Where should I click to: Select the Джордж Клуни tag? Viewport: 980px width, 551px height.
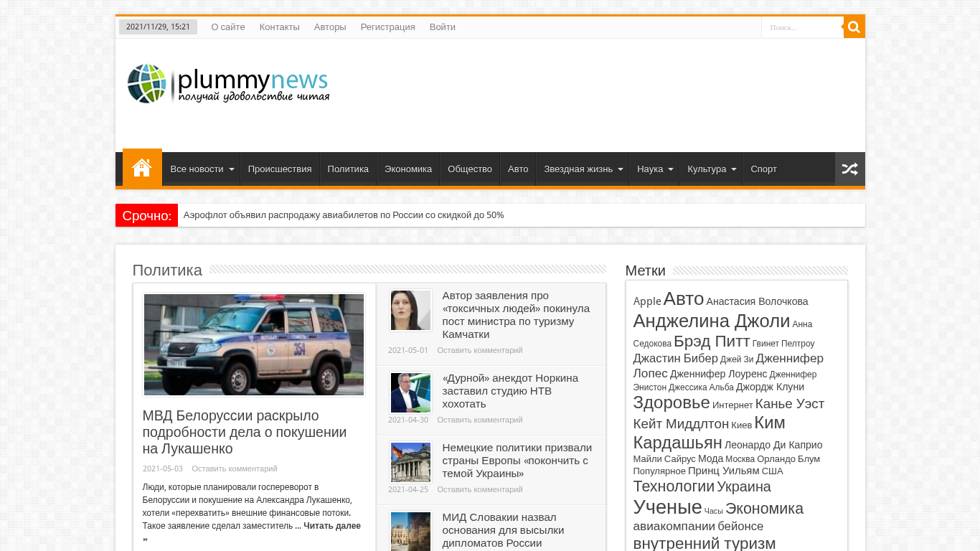pyautogui.click(x=770, y=387)
